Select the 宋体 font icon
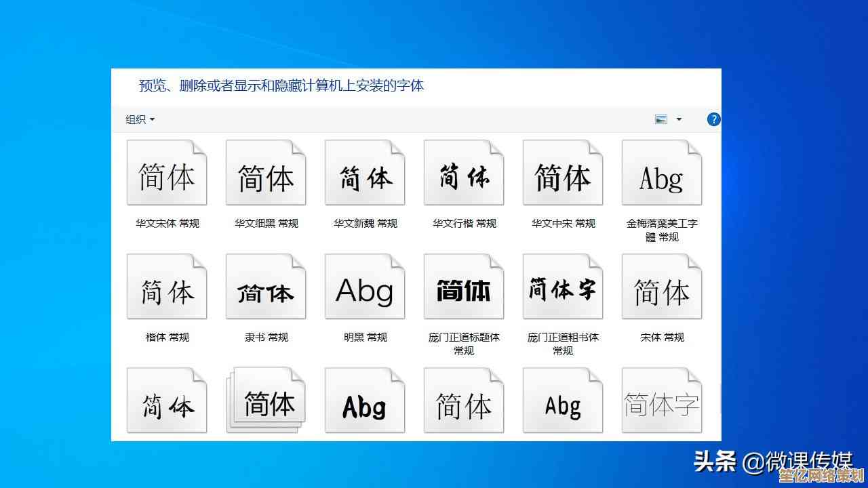Screen dimensions: 868x488 click(x=662, y=287)
